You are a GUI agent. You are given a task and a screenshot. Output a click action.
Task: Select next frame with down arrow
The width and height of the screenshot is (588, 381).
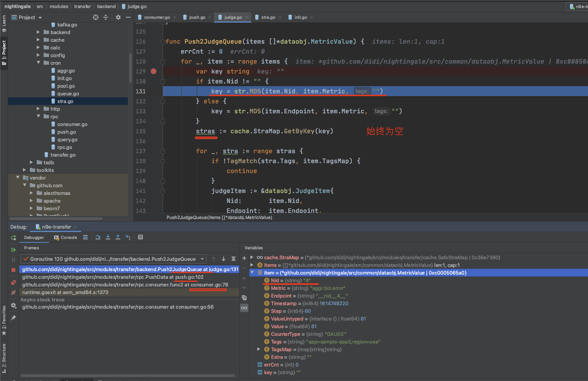tap(224, 259)
